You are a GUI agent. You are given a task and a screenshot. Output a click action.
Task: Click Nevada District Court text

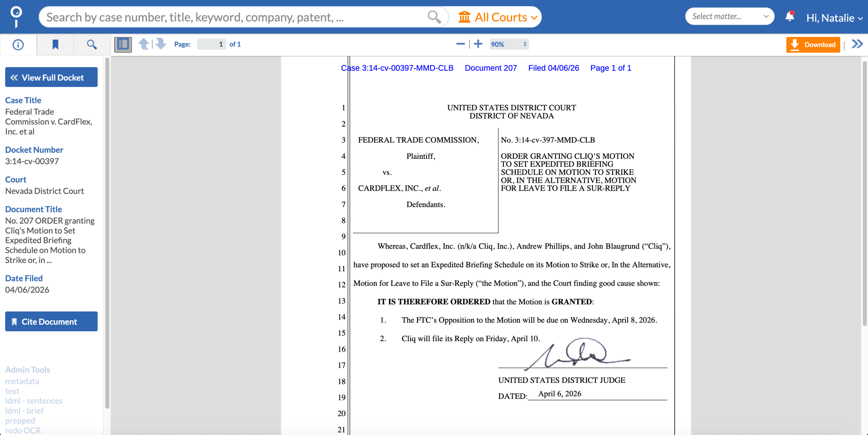click(x=45, y=191)
